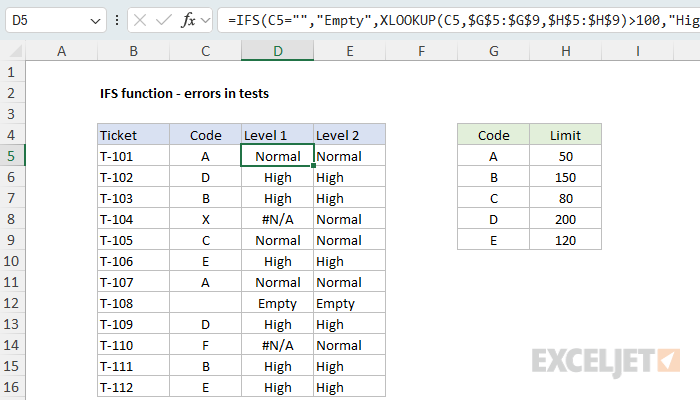This screenshot has width=700, height=400.
Task: Select the active cell D5 'Normal'
Action: pyautogui.click(x=278, y=156)
